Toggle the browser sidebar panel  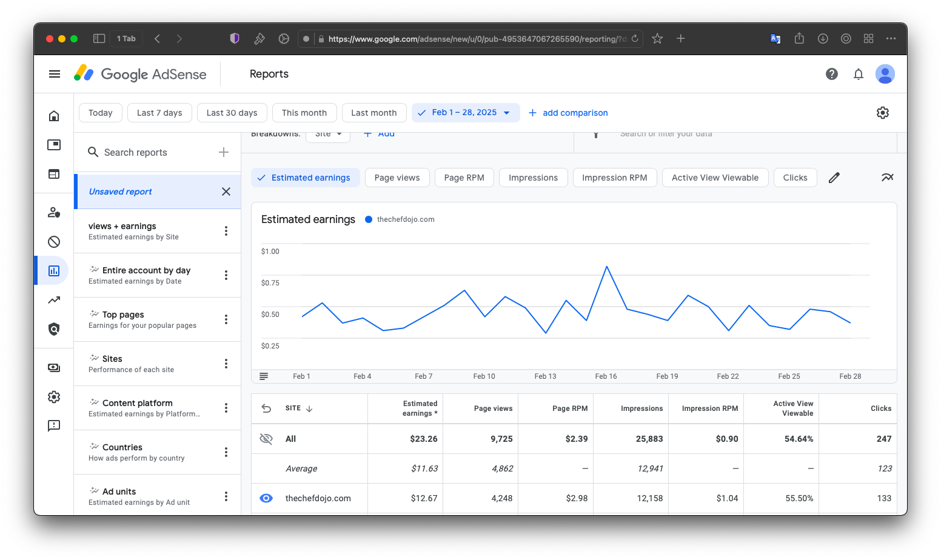click(x=99, y=39)
